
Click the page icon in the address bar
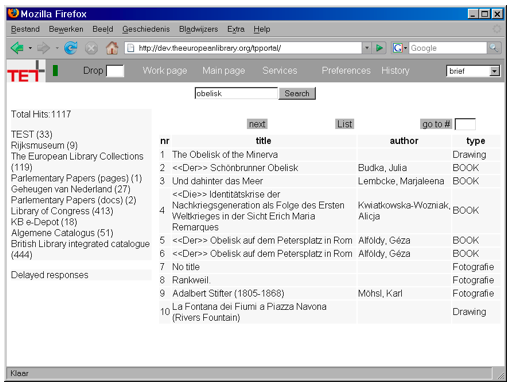pyautogui.click(x=131, y=48)
